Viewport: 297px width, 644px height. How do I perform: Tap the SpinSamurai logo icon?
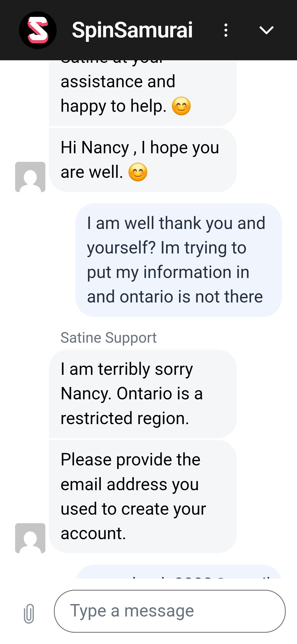point(38,30)
